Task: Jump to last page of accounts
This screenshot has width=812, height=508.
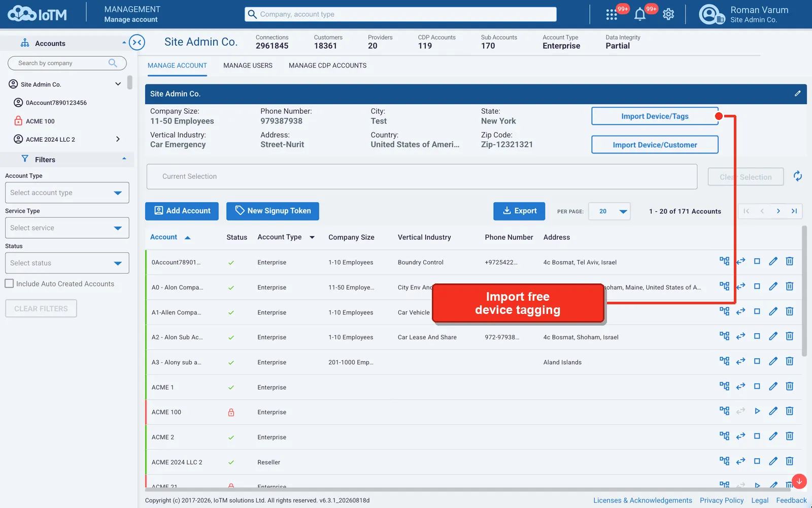Action: coord(794,211)
